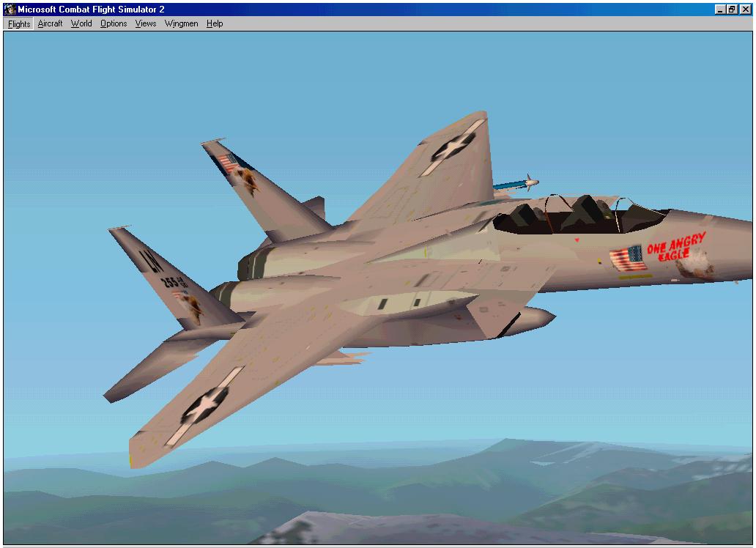The height and width of the screenshot is (548, 756).
Task: Open the Flights menu
Action: click(x=19, y=23)
